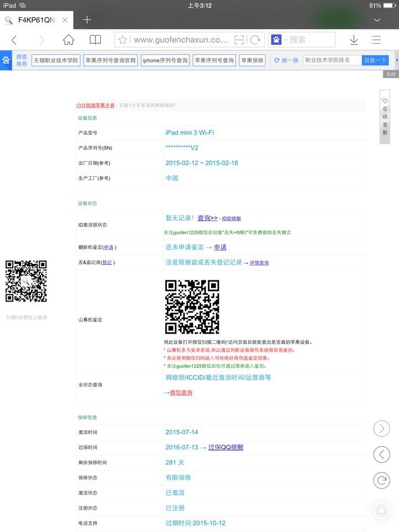
Task: Select date 2015-02-12 ~ 2015-02-18
Action: pyautogui.click(x=202, y=163)
